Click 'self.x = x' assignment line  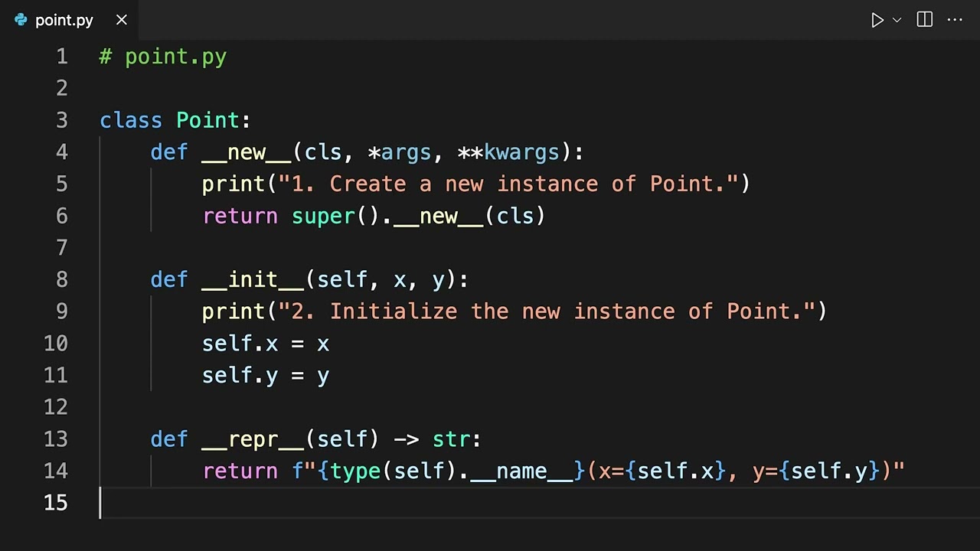[266, 343]
